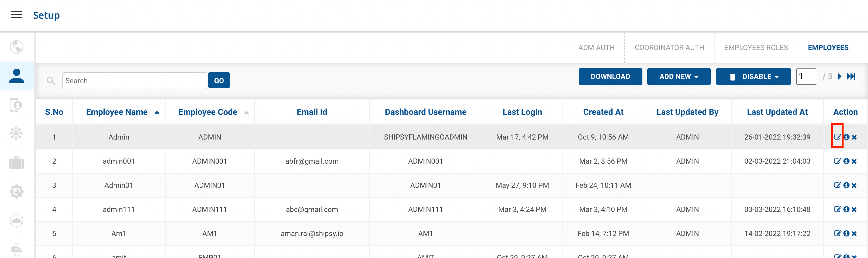This screenshot has width=868, height=258.
Task: Click the gear wrench settings sidebar icon
Action: (16, 192)
